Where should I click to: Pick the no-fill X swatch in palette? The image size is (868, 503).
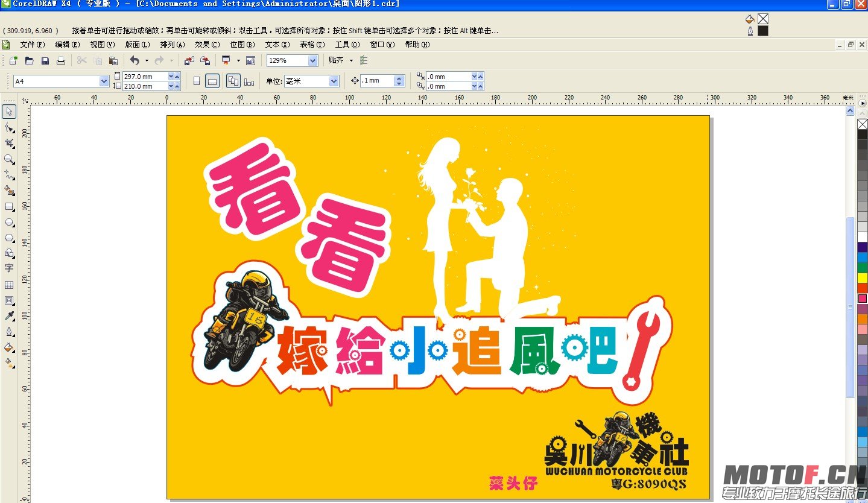point(863,124)
